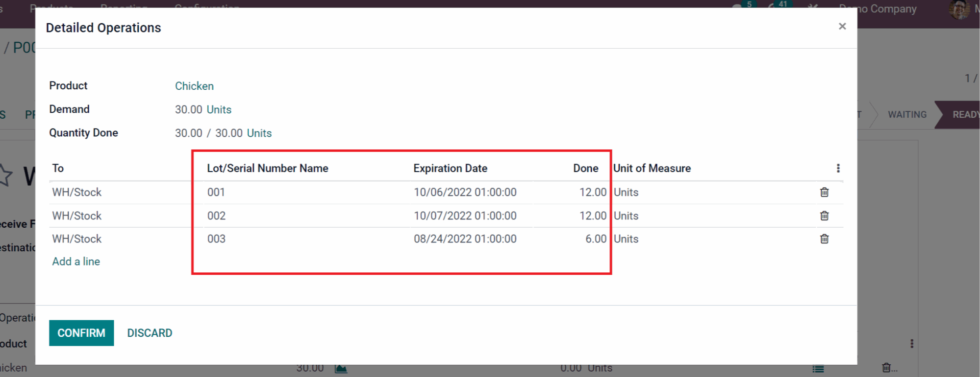Select WH/Stock destination for lot 003
This screenshot has height=377, width=980.
tap(77, 239)
